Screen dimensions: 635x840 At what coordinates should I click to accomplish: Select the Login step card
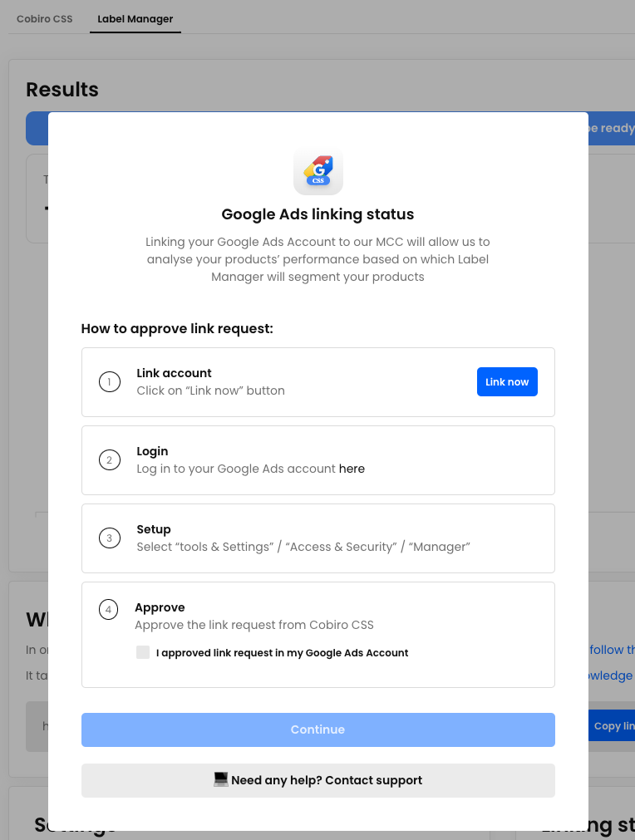[x=318, y=460]
